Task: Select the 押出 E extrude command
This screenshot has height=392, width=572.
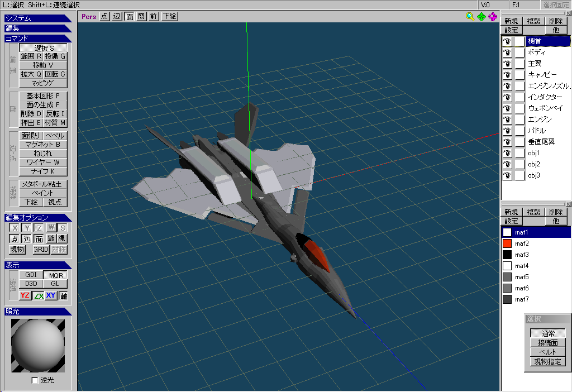Action: click(x=31, y=123)
